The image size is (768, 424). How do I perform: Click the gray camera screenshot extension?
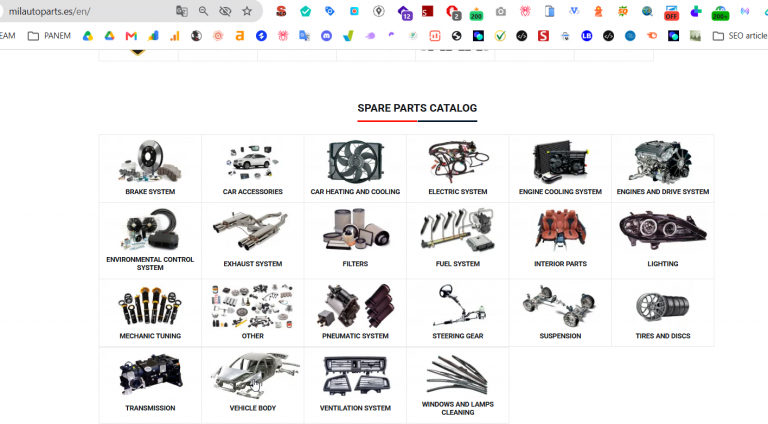[x=501, y=11]
